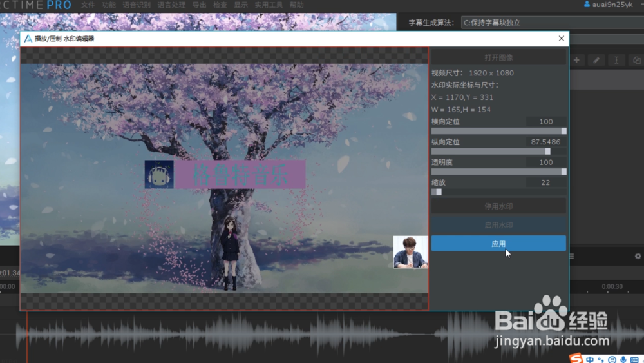644x363 pixels.
Task: Click the 横向定位 slider handle
Action: click(563, 131)
